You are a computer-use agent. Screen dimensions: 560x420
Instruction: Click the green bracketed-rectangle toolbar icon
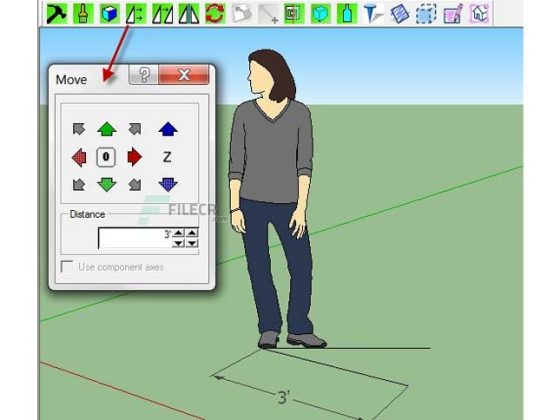(x=294, y=14)
